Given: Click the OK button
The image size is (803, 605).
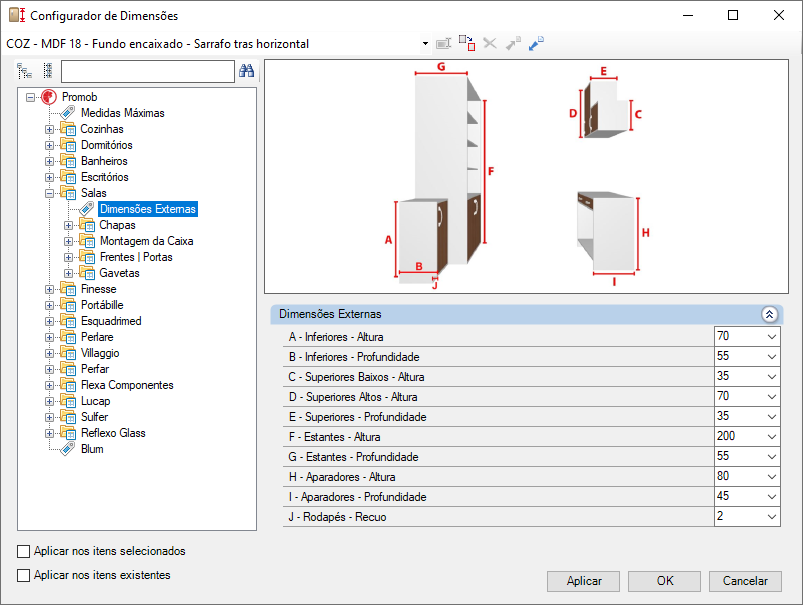Looking at the screenshot, I should pos(664,581).
